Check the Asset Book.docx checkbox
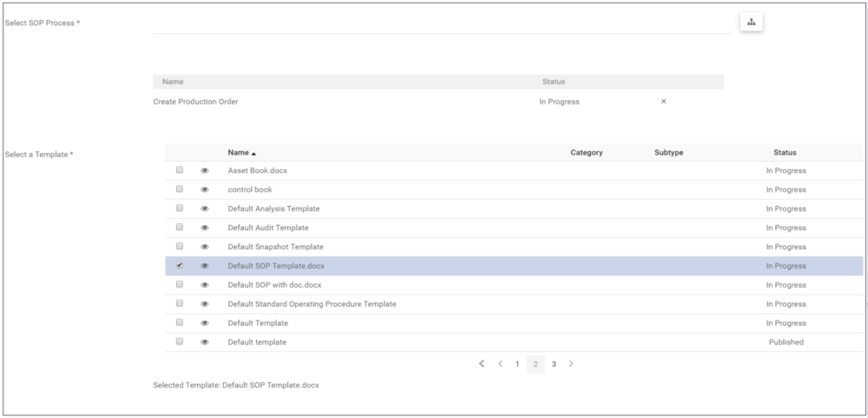Screen dimensions: 868x418 click(180, 170)
